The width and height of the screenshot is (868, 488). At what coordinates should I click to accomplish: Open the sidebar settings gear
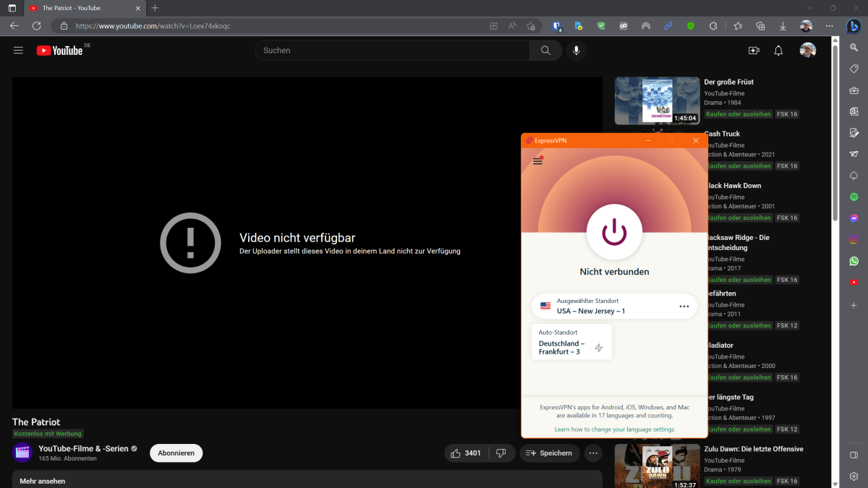(x=854, y=476)
